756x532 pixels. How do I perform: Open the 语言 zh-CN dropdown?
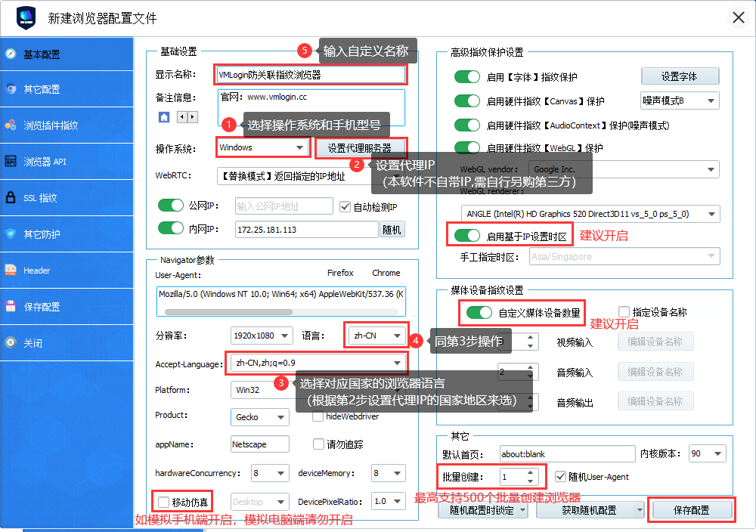coord(376,336)
